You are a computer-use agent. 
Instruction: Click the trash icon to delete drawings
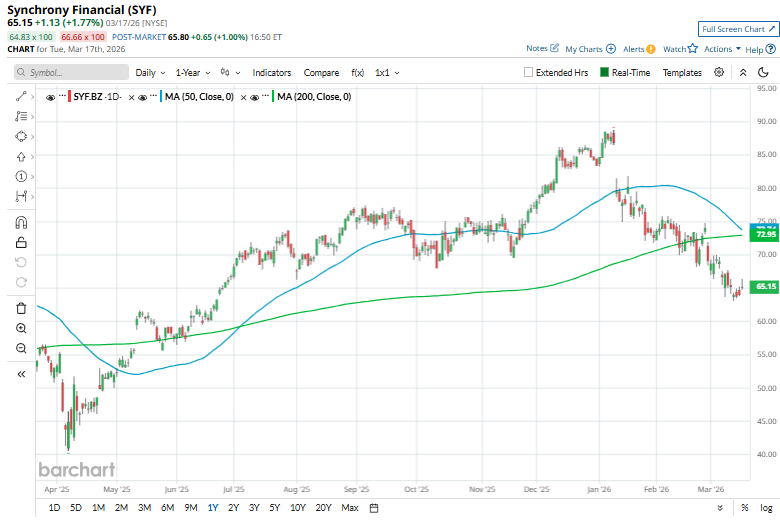20,308
